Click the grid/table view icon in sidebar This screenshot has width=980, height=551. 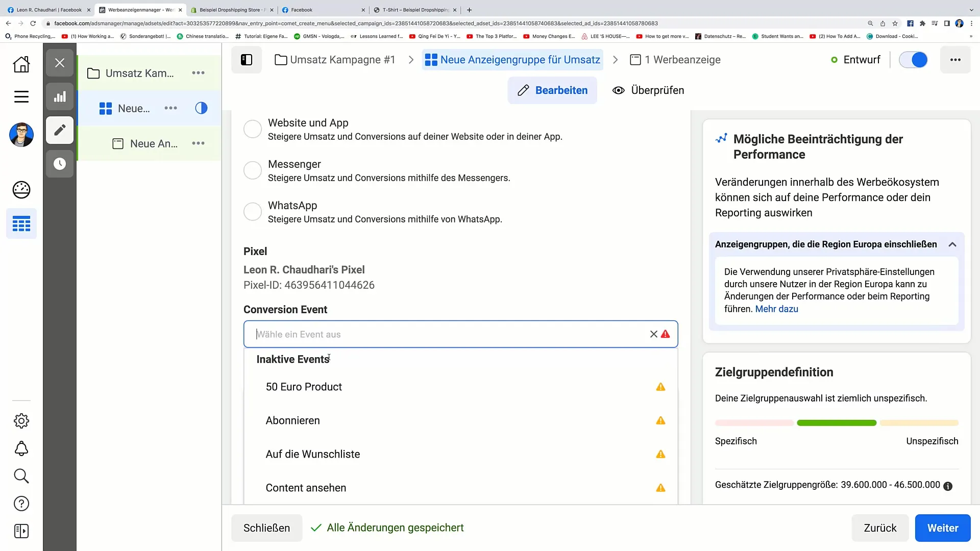click(21, 223)
